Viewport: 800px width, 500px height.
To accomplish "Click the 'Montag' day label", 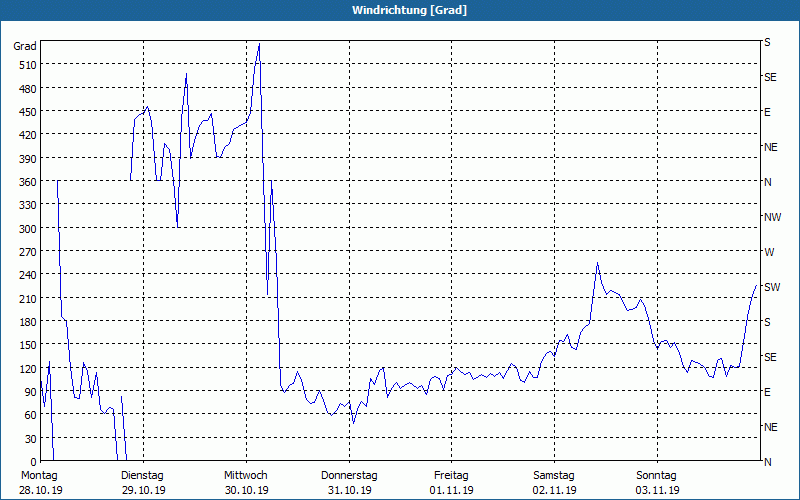I will click(39, 476).
